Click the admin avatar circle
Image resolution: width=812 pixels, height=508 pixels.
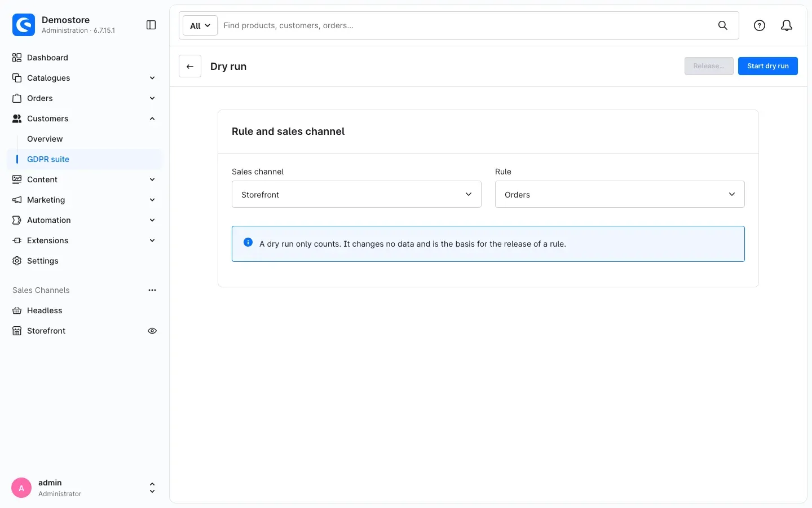21,488
